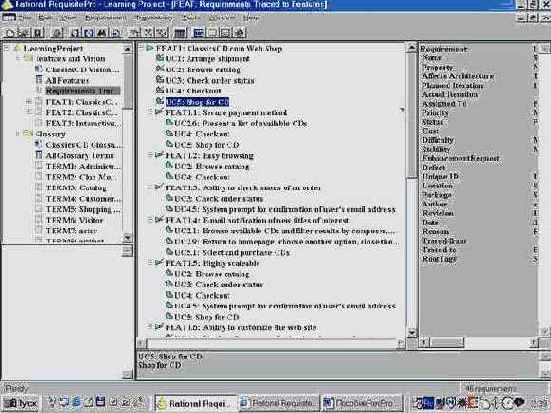Image resolution: width=551 pixels, height=413 pixels.
Task: Select UC4.5 System prompt row under FEAT1.3
Action: point(285,209)
